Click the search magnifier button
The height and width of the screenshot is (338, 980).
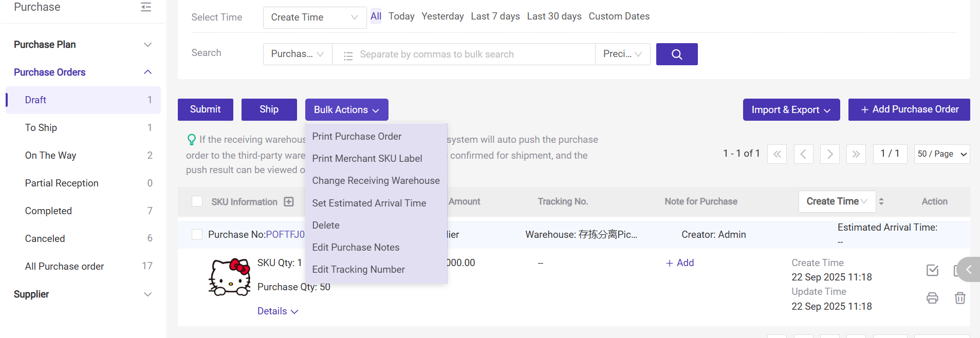[676, 54]
